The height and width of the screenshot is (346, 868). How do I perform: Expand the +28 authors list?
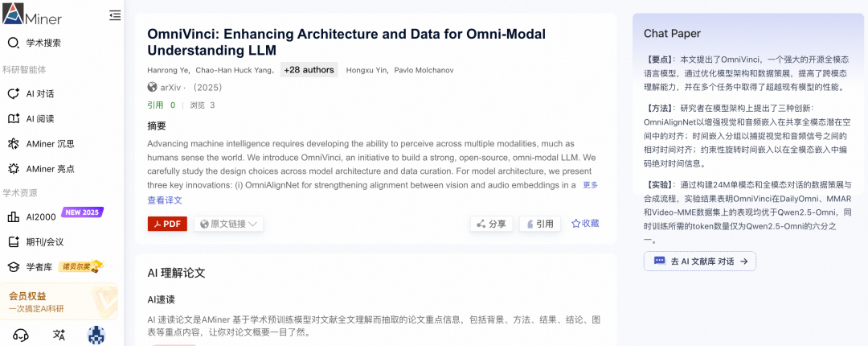pos(309,70)
